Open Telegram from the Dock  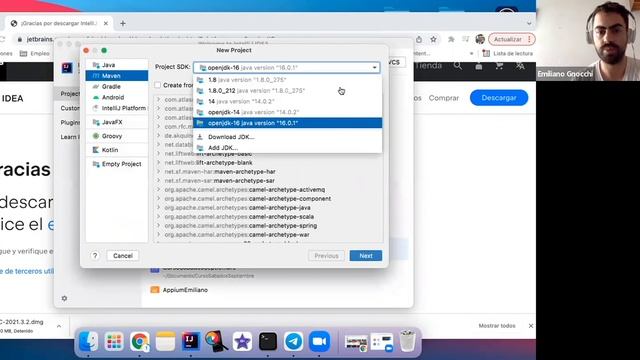293,341
